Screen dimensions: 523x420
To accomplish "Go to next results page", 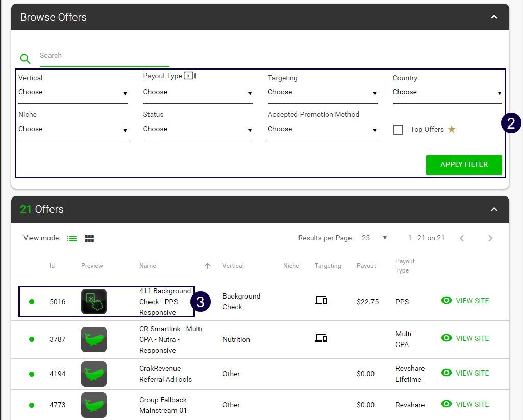I will pyautogui.click(x=490, y=238).
